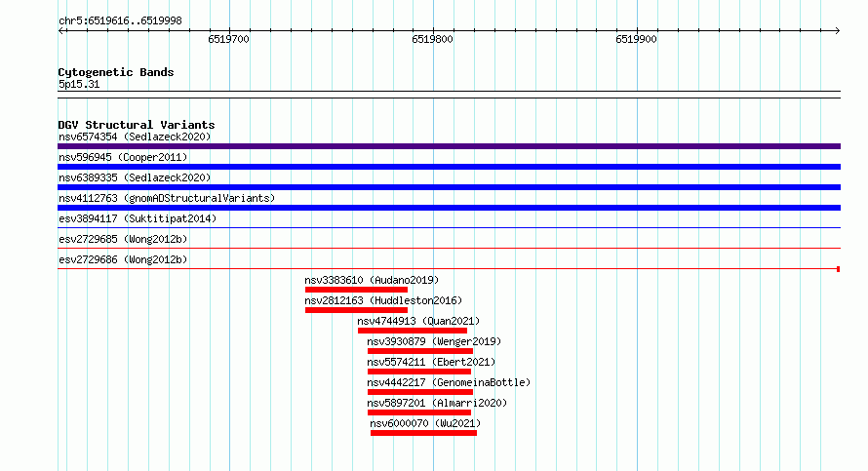Click the red nsv3930879 Wenger2019 bar
Viewport: 868px width, 471px height.
[x=420, y=351]
